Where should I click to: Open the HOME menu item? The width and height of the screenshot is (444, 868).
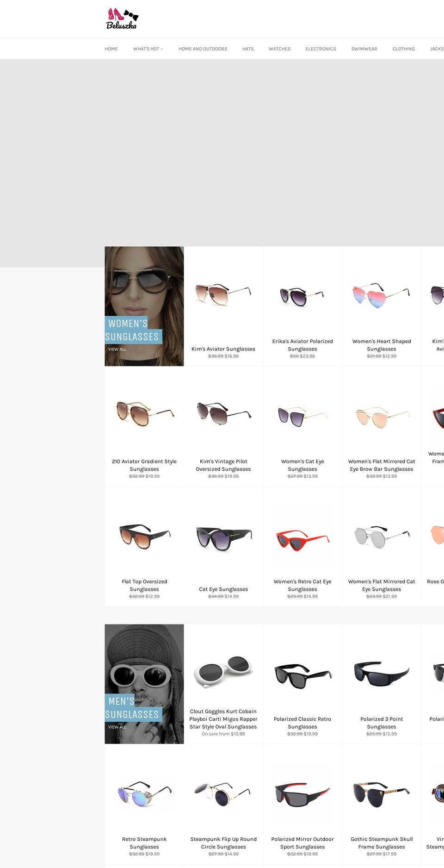point(111,49)
